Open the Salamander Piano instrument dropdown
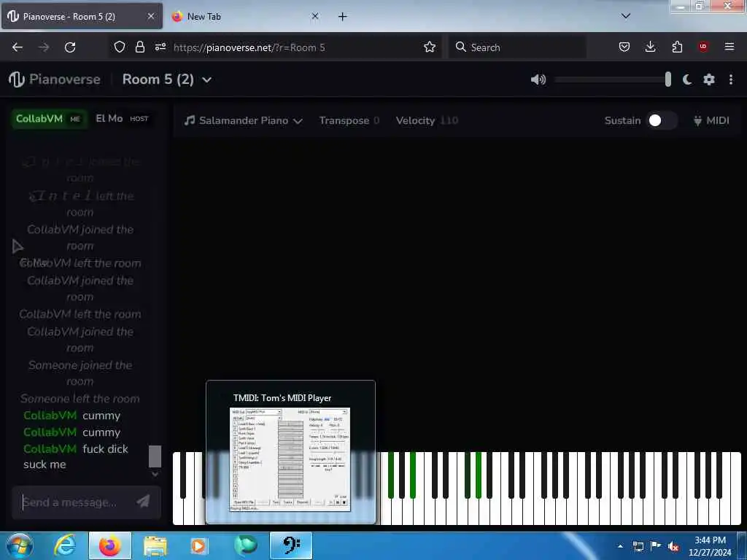This screenshot has width=747, height=560. (244, 120)
